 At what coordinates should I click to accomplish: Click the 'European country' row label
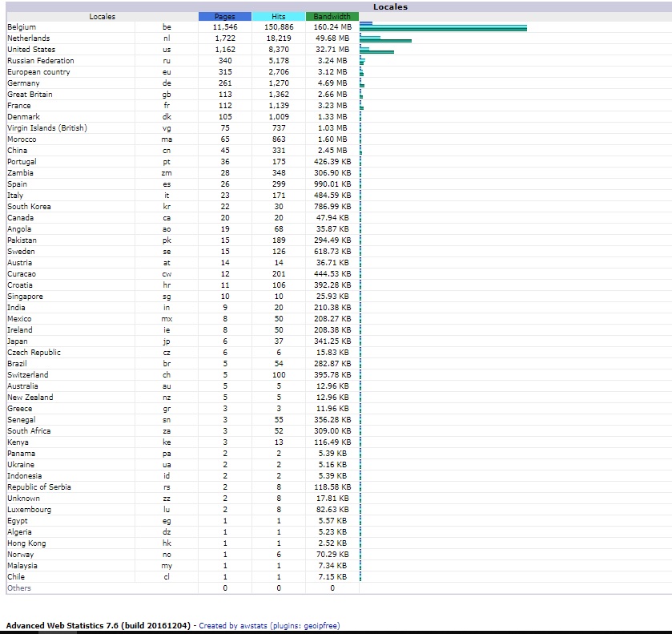(x=38, y=72)
